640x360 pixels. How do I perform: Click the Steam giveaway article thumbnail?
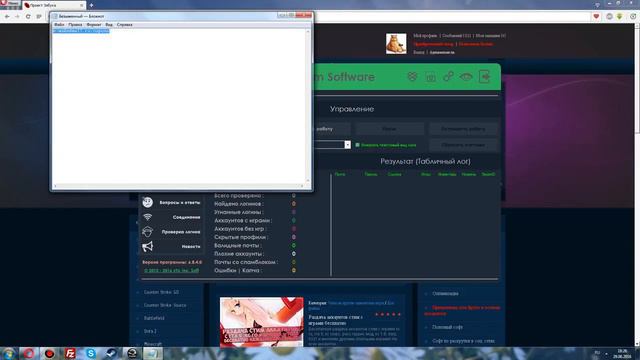[262, 322]
